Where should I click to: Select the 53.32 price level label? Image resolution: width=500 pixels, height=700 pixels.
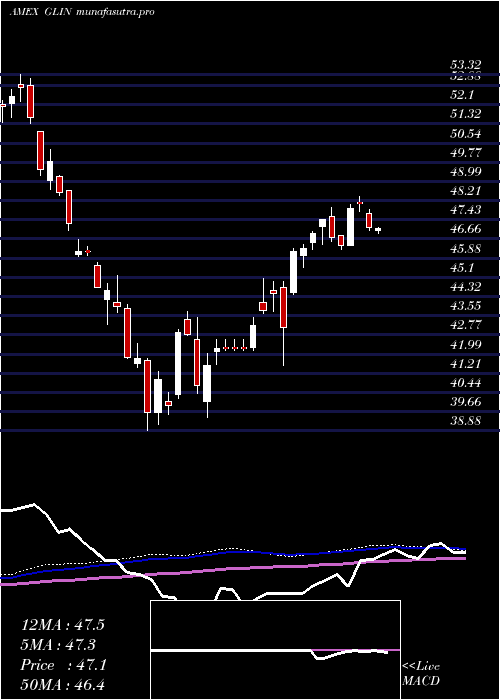click(465, 65)
